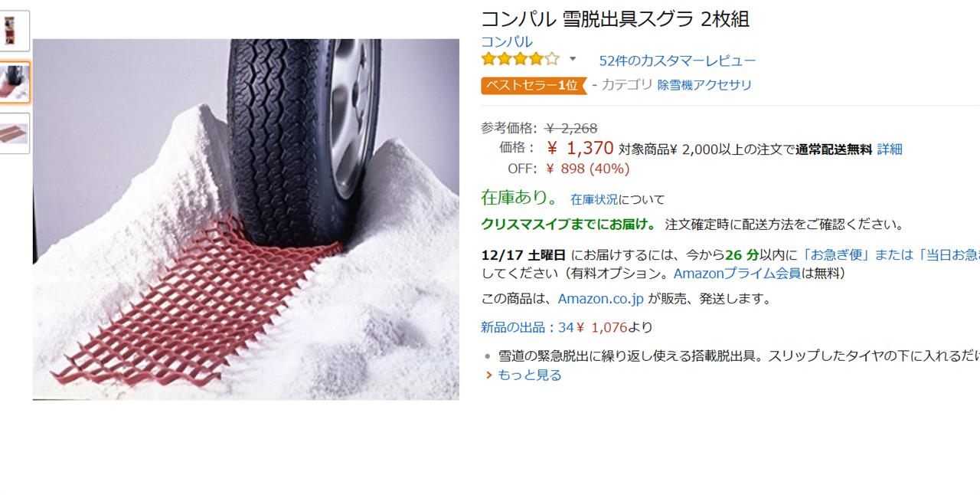The width and height of the screenshot is (980, 495).
Task: Open the 新品の出品：34 offers link
Action: 527,327
